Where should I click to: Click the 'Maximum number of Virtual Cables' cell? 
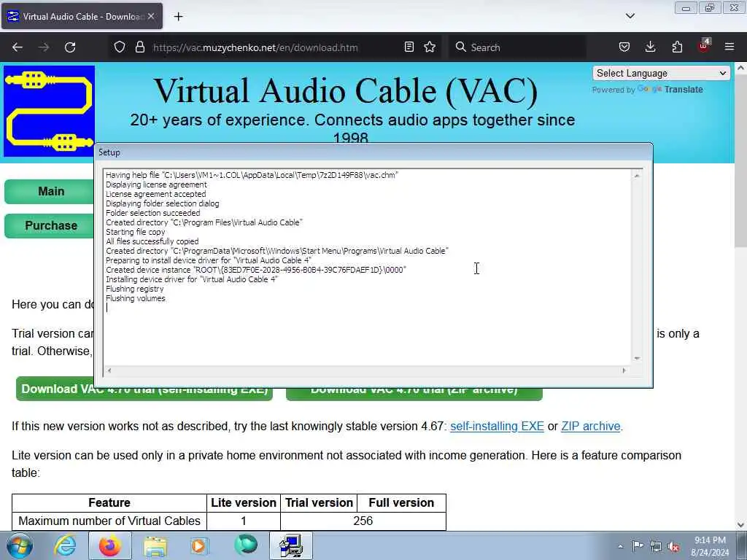tap(109, 521)
